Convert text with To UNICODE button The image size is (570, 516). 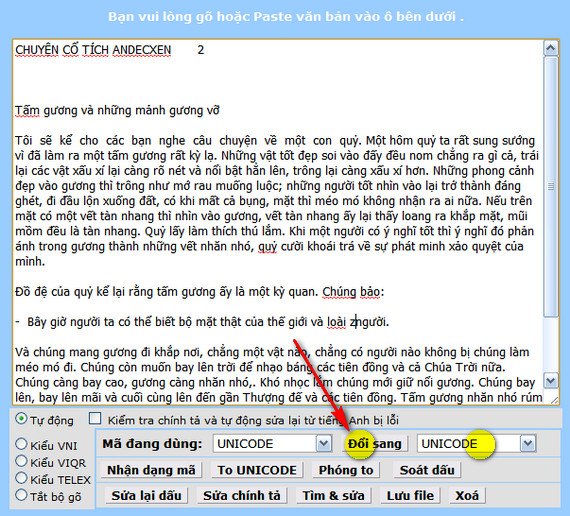[257, 470]
